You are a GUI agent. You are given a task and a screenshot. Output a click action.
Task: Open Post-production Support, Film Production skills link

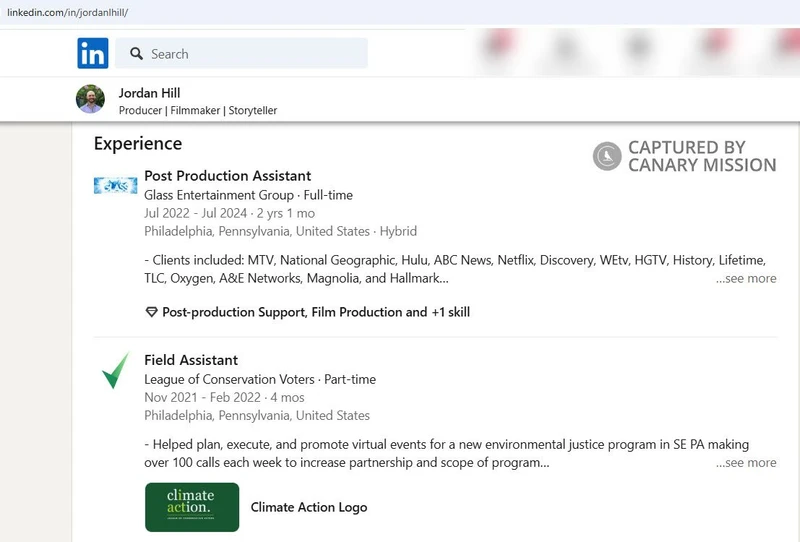coord(316,312)
